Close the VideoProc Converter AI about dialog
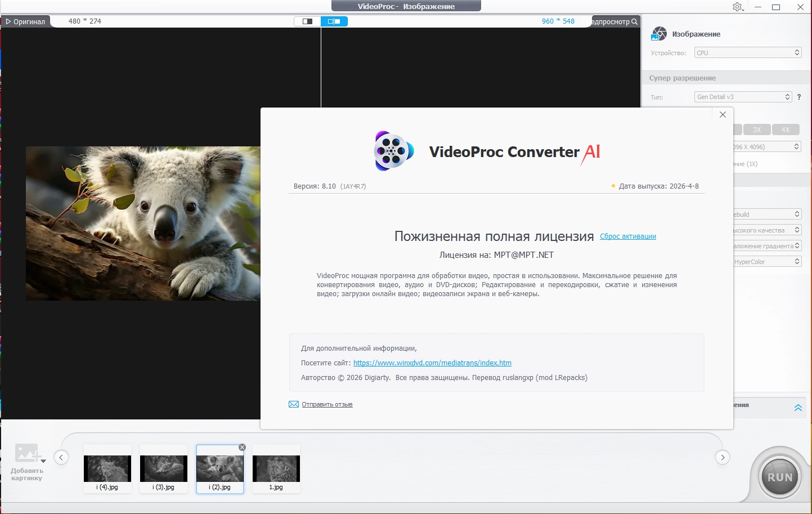The height and width of the screenshot is (514, 812). pyautogui.click(x=723, y=114)
